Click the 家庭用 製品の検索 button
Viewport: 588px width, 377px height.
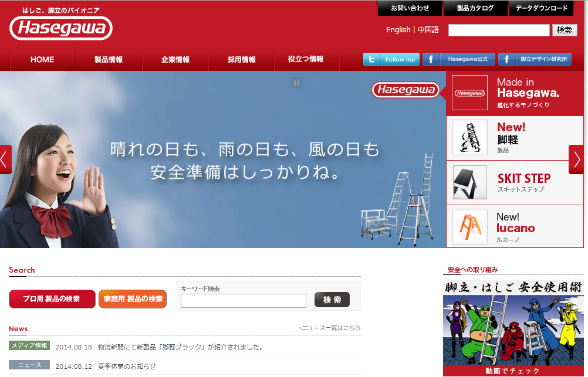pyautogui.click(x=133, y=299)
